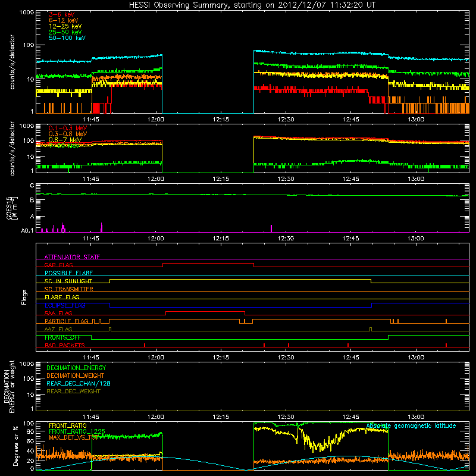This screenshot has height=476, width=476.
Task: Click the REAR_DEC_WEIGHT legend entry
Action: pos(73,392)
